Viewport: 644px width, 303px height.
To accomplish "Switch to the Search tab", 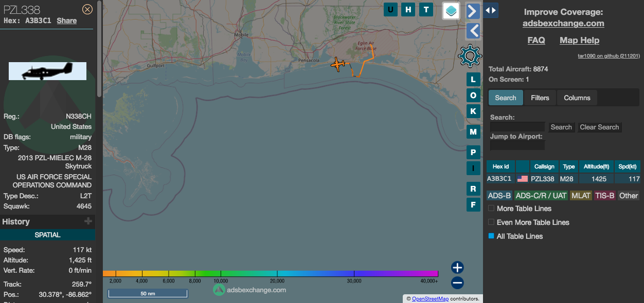I will pos(506,98).
